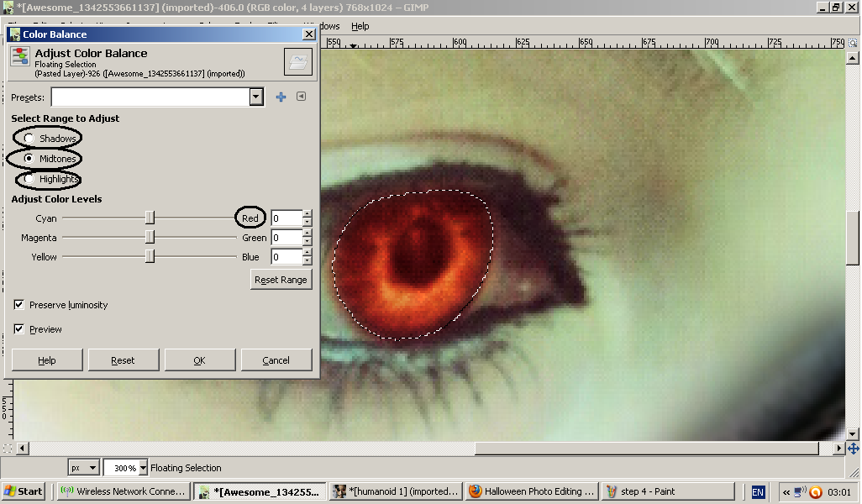Click the Cyan-Red slider handle
This screenshot has width=862, height=504.
150,218
